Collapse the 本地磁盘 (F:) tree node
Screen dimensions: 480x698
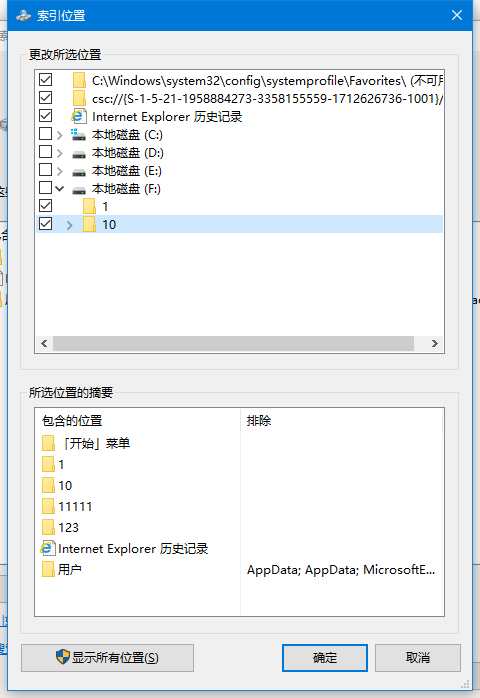tap(60, 189)
